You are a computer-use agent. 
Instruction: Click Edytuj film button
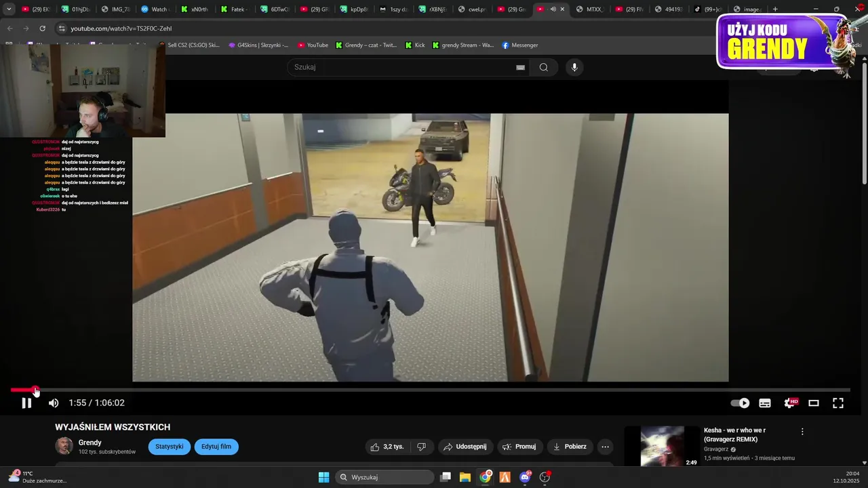(x=216, y=447)
